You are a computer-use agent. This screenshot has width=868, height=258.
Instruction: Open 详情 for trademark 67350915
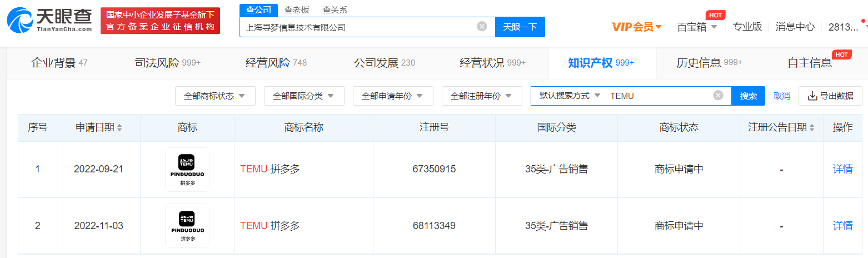pos(842,169)
